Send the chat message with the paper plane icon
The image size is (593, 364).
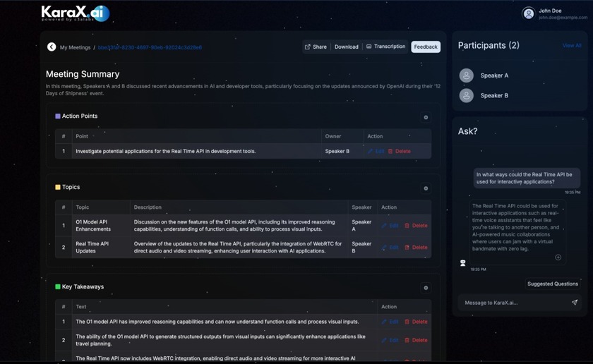pyautogui.click(x=574, y=303)
